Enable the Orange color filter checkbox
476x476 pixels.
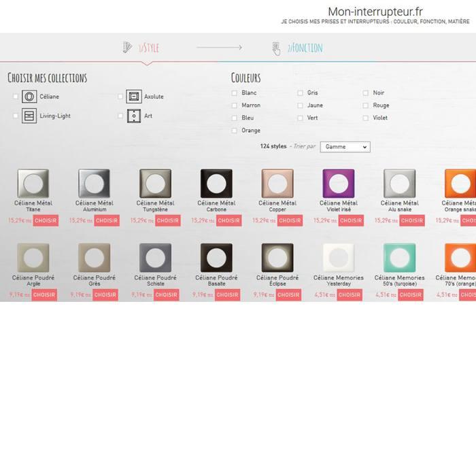pyautogui.click(x=234, y=131)
